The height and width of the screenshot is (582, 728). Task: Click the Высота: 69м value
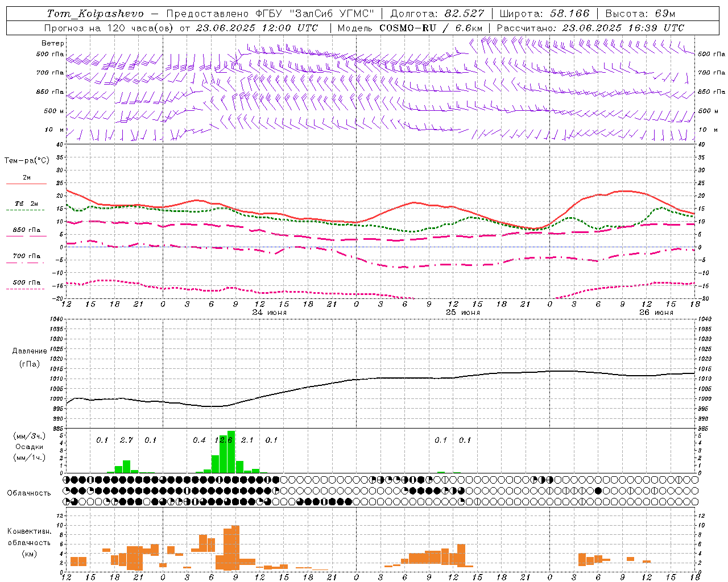coord(640,14)
